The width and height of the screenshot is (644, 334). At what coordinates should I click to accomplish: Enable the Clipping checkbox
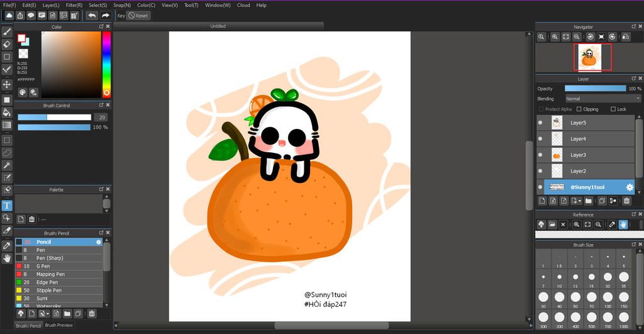(579, 109)
